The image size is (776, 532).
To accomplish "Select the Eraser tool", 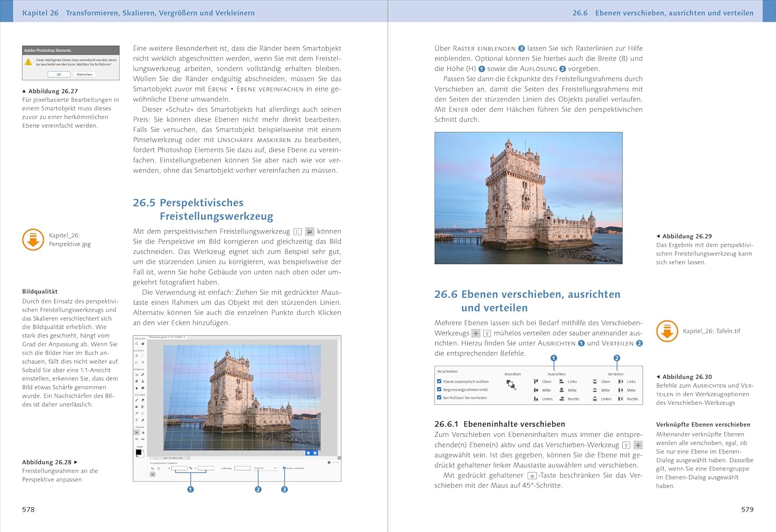I will pos(143,400).
